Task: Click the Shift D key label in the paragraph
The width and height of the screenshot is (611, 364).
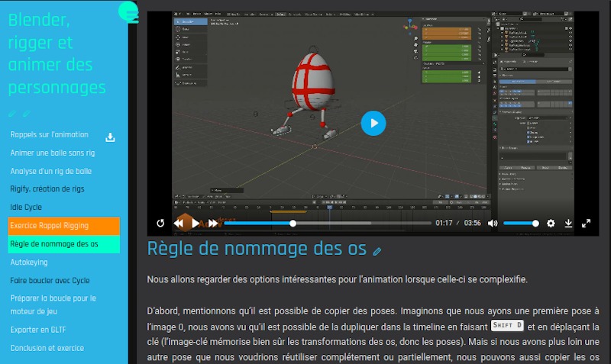Action: point(507,325)
